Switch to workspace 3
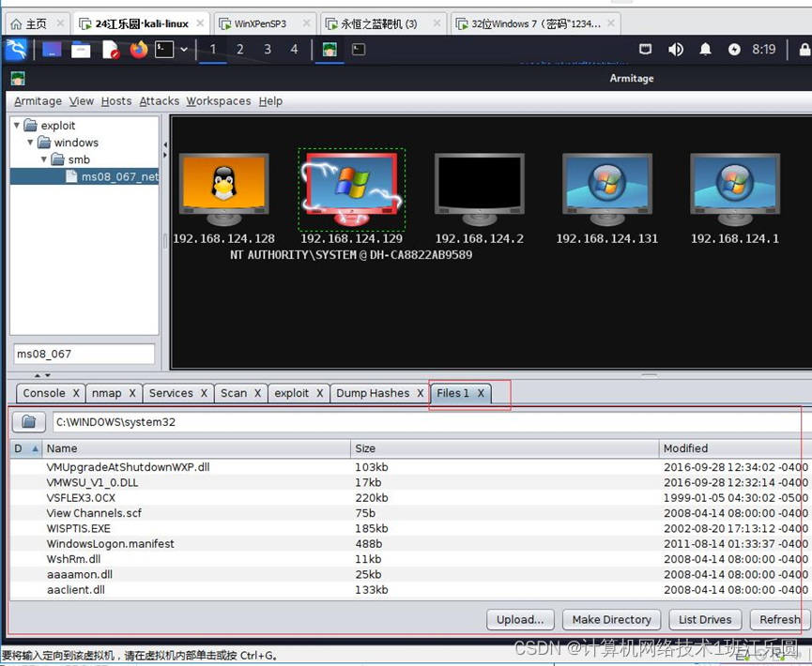The image size is (812, 666). [268, 50]
